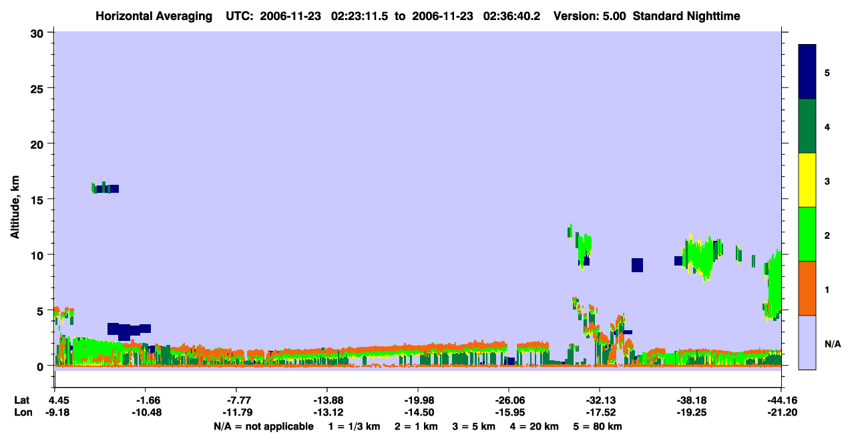Click the start time '02:23:11.5'
Viewport: 868px width, 445px height.
(x=361, y=16)
